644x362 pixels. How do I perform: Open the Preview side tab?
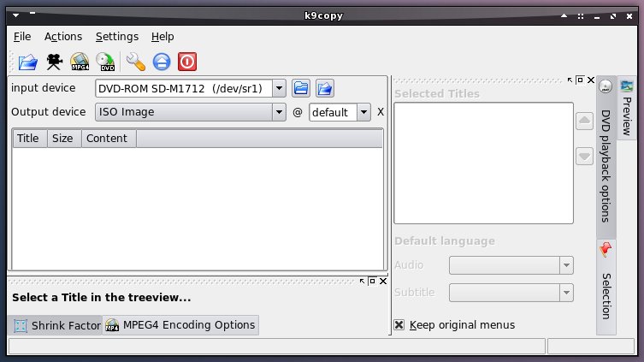pyautogui.click(x=626, y=109)
